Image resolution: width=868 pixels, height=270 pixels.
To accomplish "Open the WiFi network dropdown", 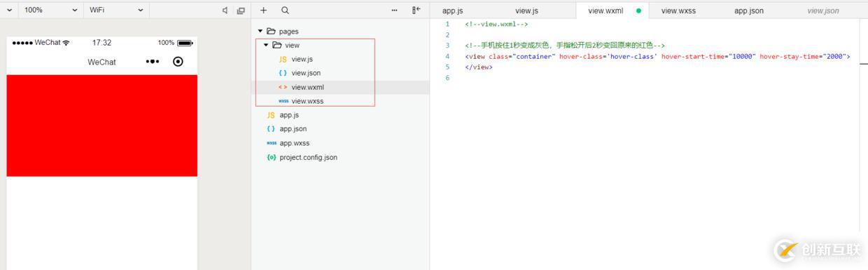I will pos(116,11).
